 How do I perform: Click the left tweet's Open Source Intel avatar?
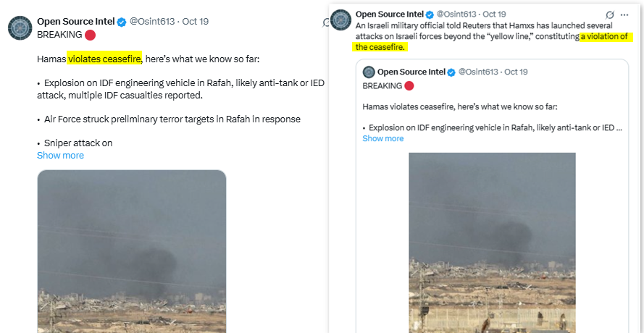(x=19, y=28)
